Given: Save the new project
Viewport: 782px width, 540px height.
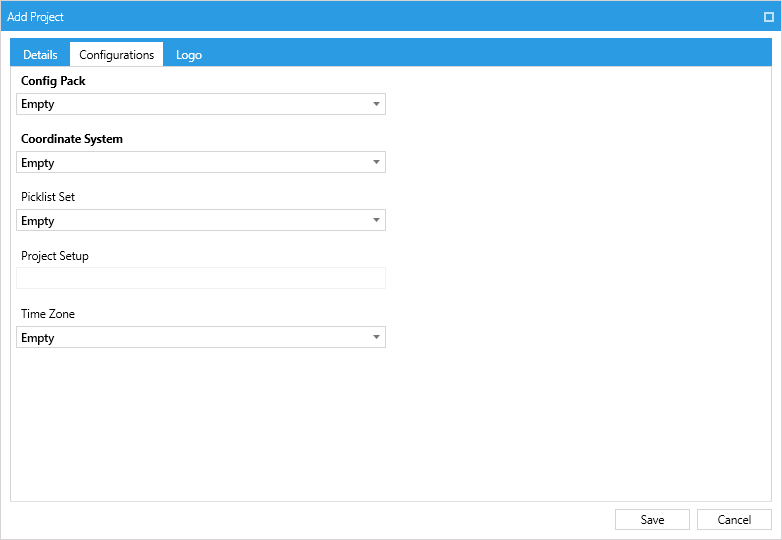Looking at the screenshot, I should click(x=652, y=520).
